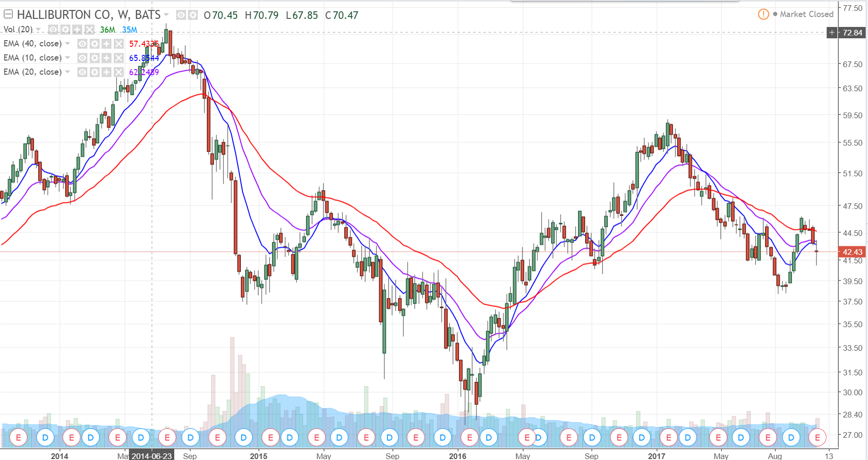This screenshot has height=460, width=868.
Task: Click the blue EMA value 65.8544
Action: click(x=144, y=58)
